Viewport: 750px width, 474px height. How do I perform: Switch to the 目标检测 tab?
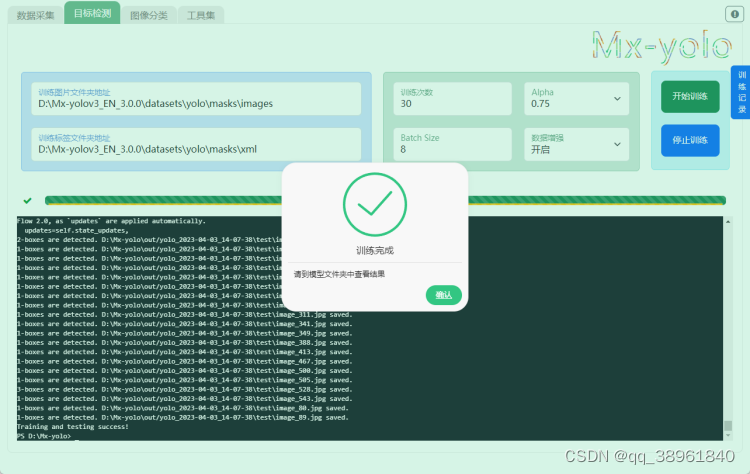click(92, 13)
